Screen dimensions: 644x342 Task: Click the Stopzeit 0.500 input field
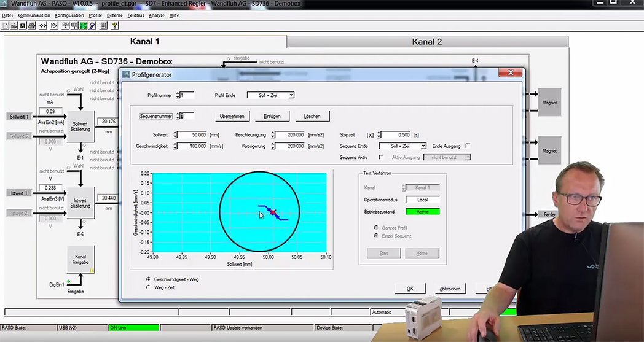pos(396,134)
